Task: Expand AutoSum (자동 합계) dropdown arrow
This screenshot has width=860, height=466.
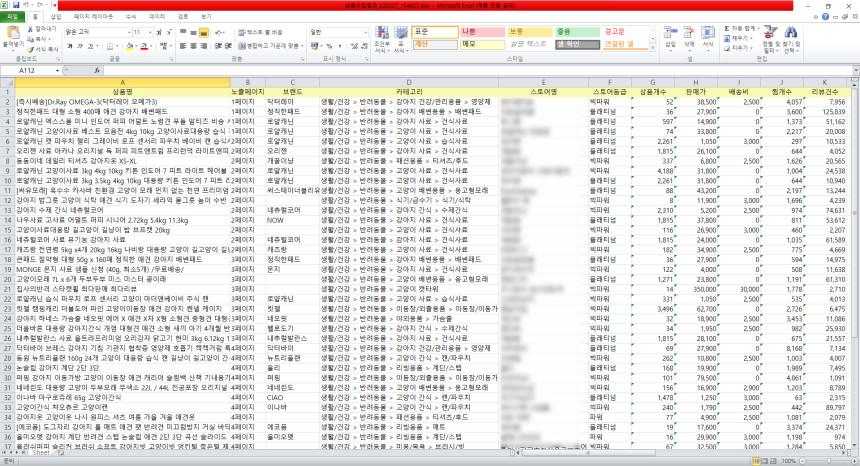Action: (x=759, y=29)
